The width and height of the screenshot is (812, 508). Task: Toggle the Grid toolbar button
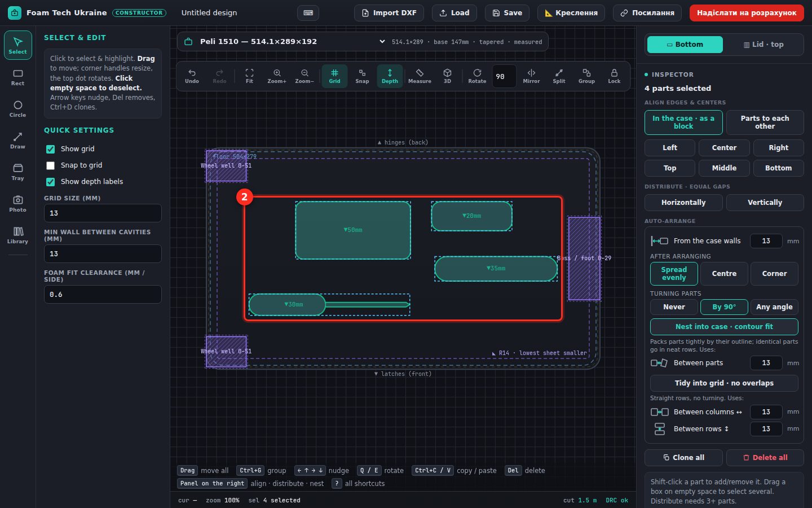pyautogui.click(x=334, y=76)
